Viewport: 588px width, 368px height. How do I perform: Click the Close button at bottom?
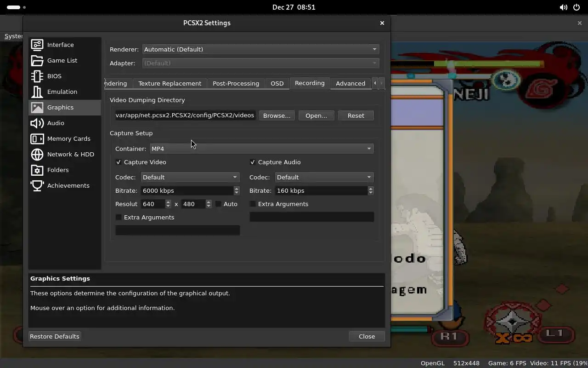(x=367, y=336)
